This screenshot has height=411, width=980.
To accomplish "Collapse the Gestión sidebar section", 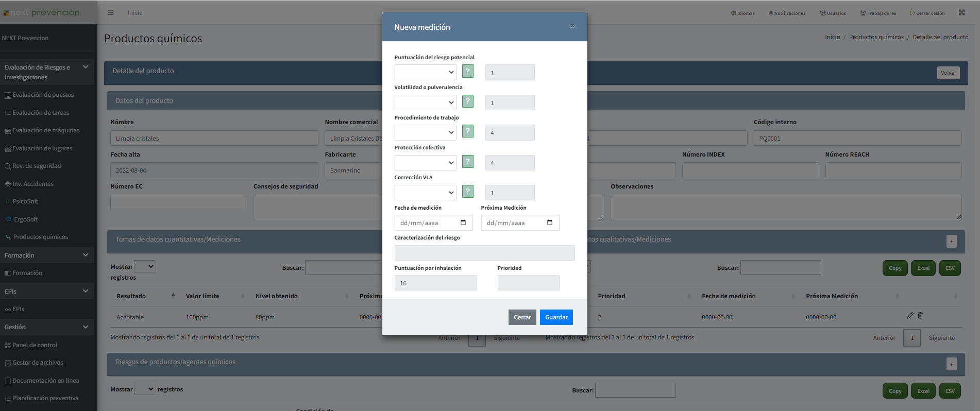I will pos(47,327).
